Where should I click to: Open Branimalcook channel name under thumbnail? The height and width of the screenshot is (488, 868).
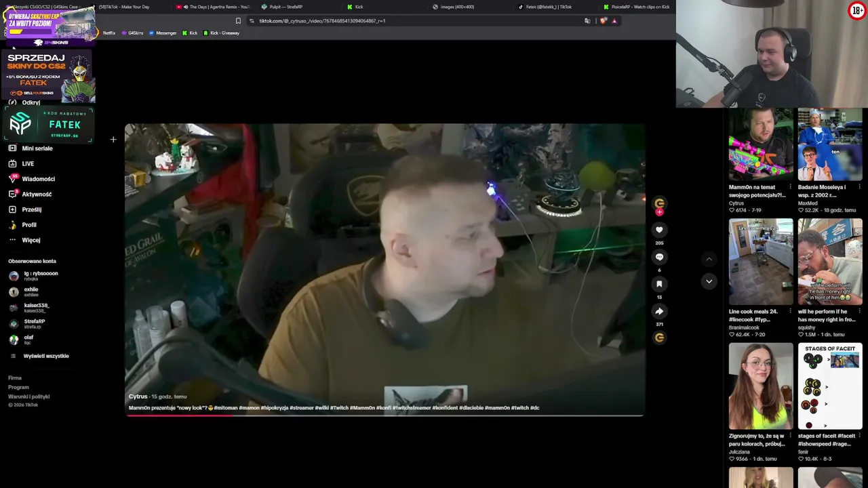coord(744,327)
